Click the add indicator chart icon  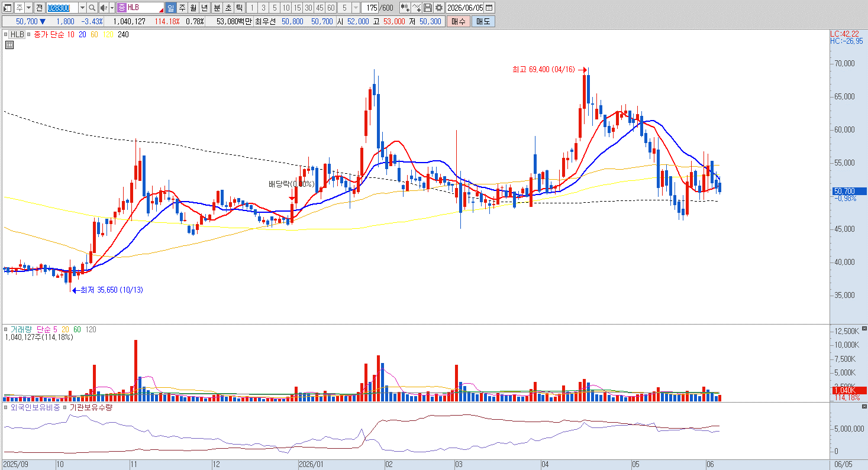[x=405, y=8]
